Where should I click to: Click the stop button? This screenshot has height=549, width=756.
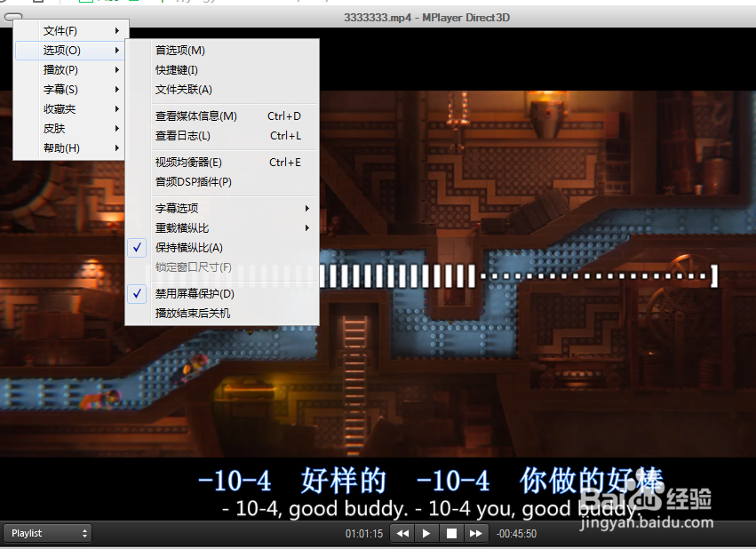451,534
